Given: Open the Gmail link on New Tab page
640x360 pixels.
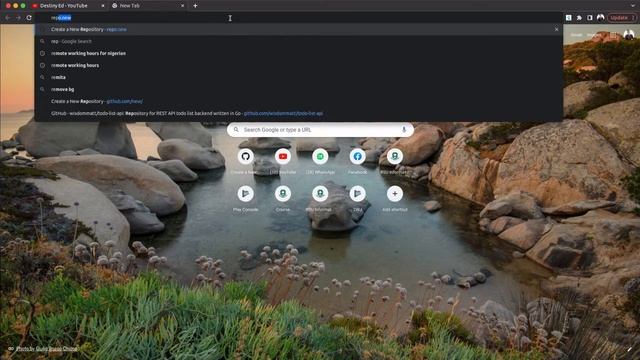Looking at the screenshot, I should click(576, 35).
